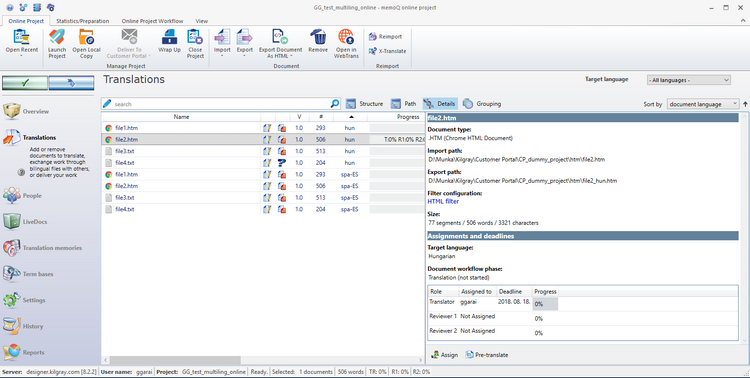Select file4.txt in the spa-ES row
Screen dimensions: 750x378
click(x=125, y=209)
